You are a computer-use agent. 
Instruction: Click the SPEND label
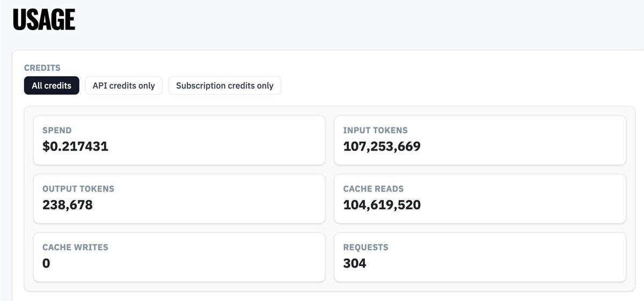coord(57,130)
